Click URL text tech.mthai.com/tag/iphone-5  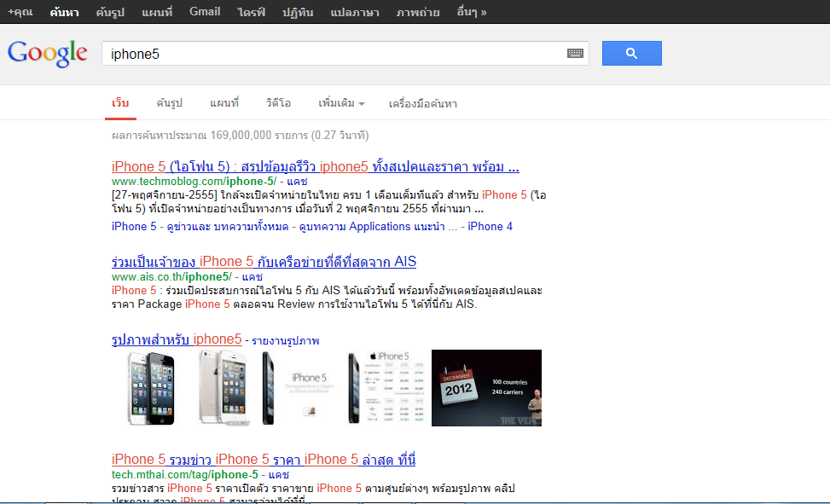point(185,474)
